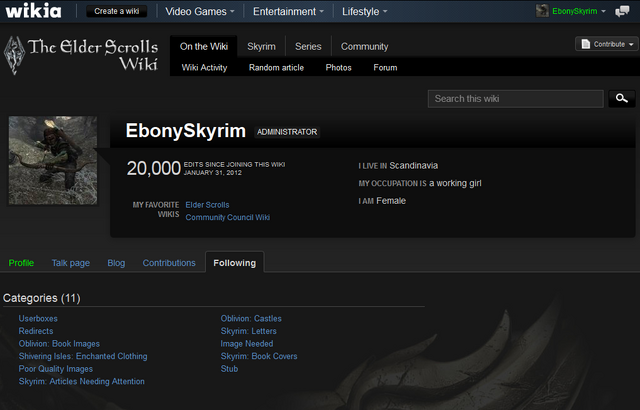Image resolution: width=640 pixels, height=410 pixels.
Task: Click the large profile avatar image
Action: [x=53, y=160]
